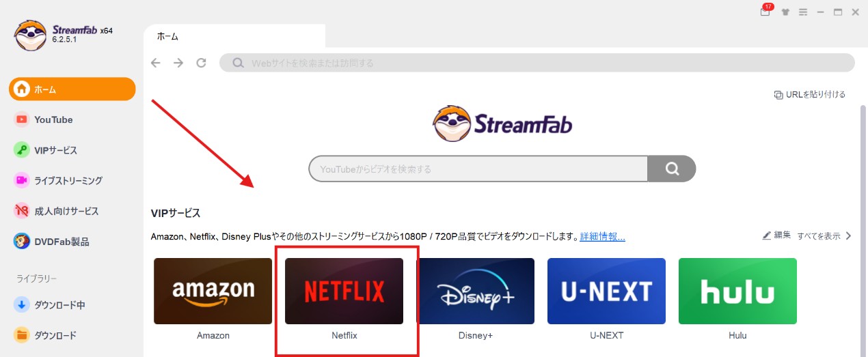The image size is (868, 357).
Task: Open the U-NEXT service tile
Action: (607, 291)
